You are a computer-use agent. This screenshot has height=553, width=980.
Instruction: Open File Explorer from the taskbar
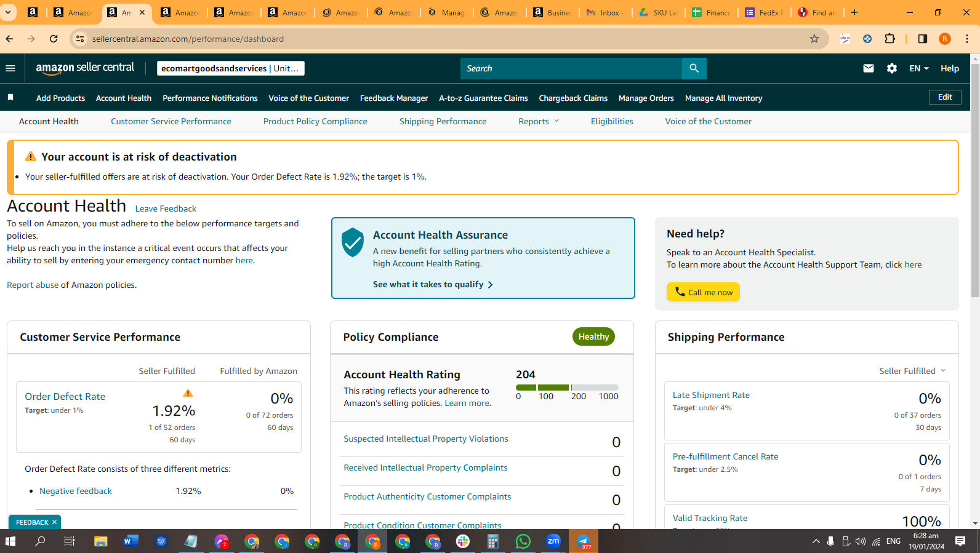coord(100,541)
